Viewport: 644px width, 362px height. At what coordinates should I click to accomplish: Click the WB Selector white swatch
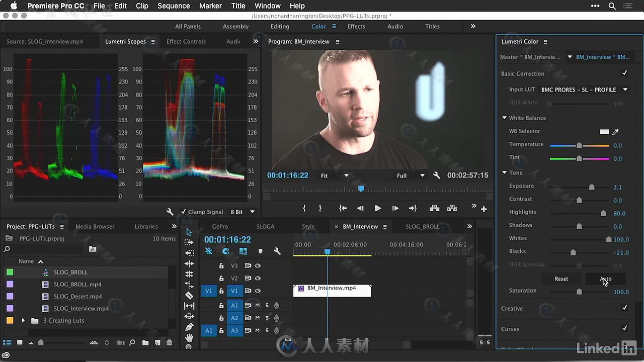pos(604,132)
